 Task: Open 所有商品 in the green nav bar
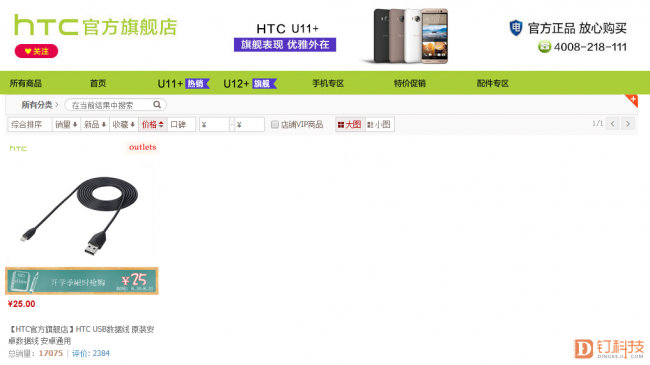point(25,83)
